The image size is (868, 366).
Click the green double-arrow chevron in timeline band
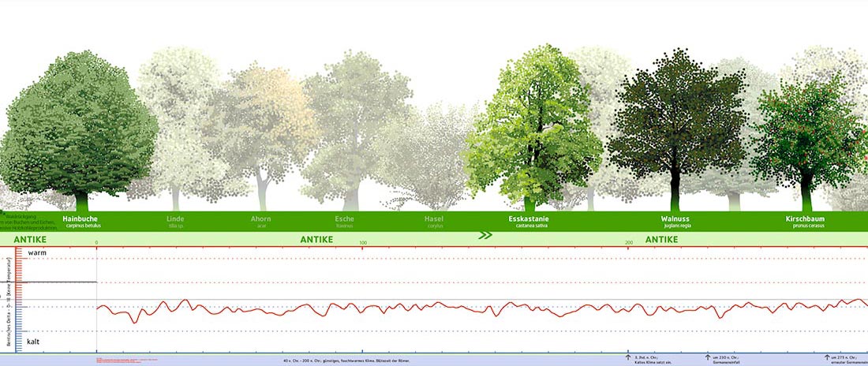pyautogui.click(x=485, y=234)
